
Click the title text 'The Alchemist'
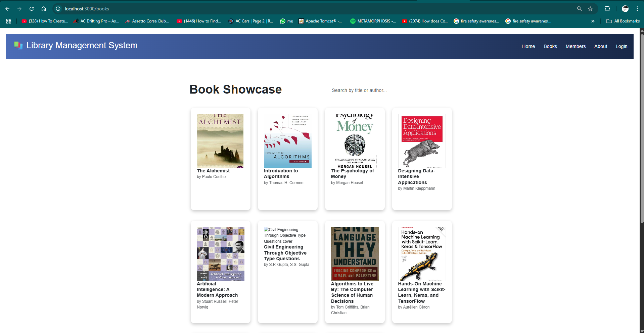214,171
